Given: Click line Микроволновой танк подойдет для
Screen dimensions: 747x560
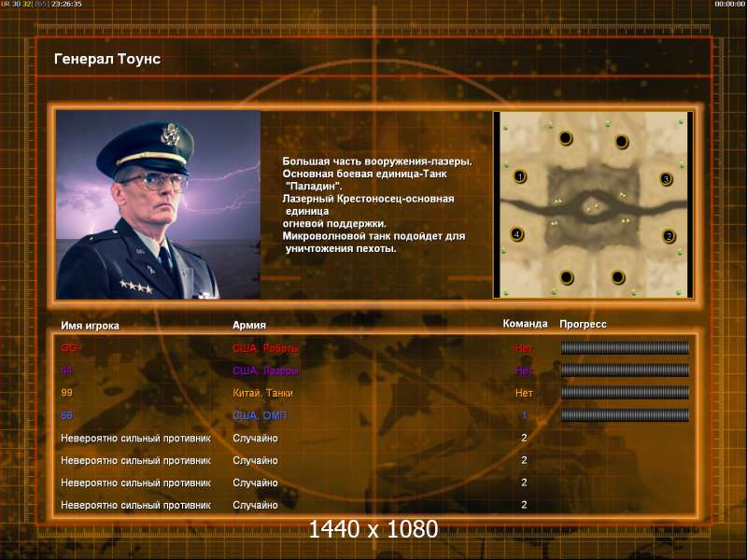Looking at the screenshot, I should click(x=374, y=236).
